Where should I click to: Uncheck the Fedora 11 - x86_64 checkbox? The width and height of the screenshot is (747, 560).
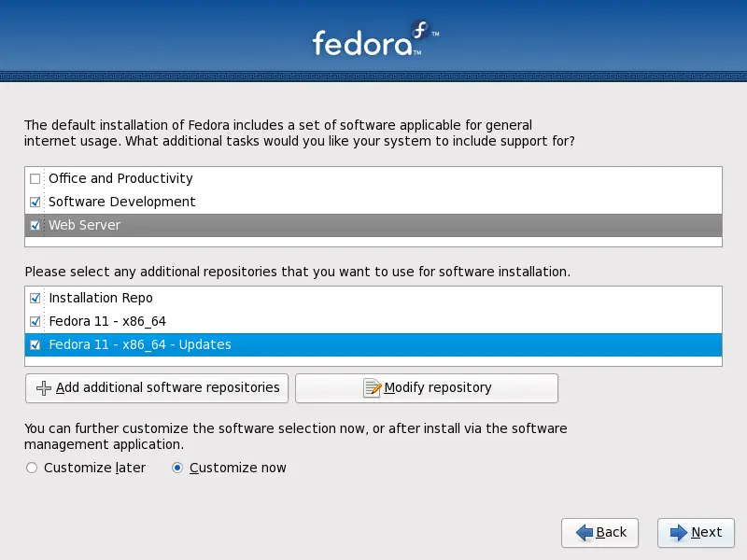tap(35, 321)
